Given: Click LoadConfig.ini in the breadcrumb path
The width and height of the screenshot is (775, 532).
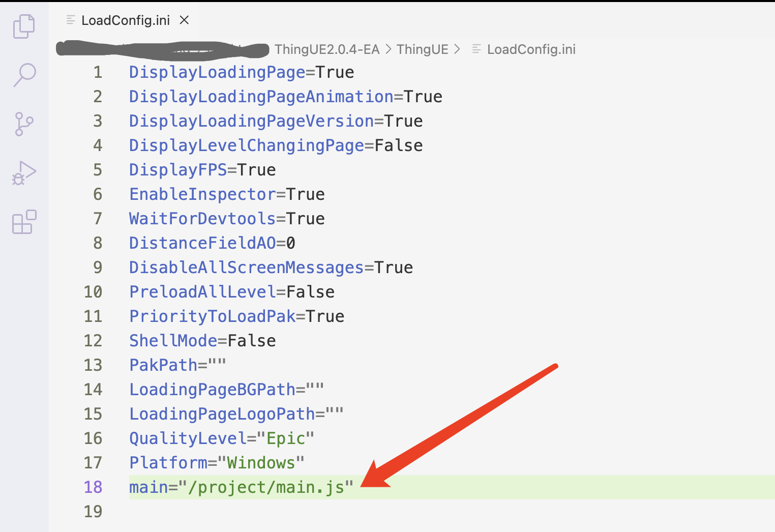Looking at the screenshot, I should point(531,49).
